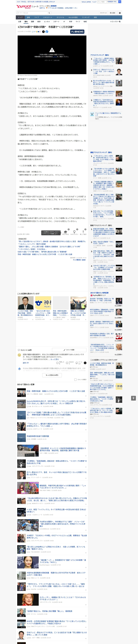Select the エンタメ category
The width and height of the screenshot is (138, 644).
pyautogui.click(x=47, y=21)
